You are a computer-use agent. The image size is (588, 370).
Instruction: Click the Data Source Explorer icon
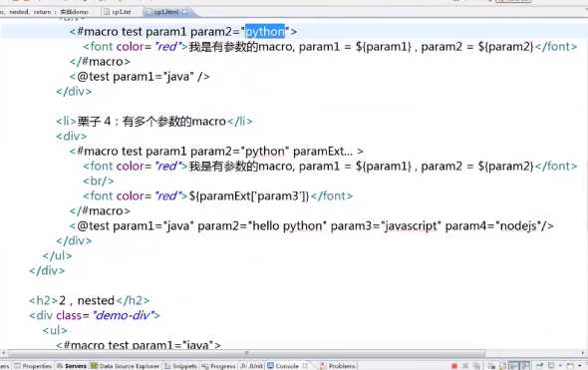(x=94, y=366)
